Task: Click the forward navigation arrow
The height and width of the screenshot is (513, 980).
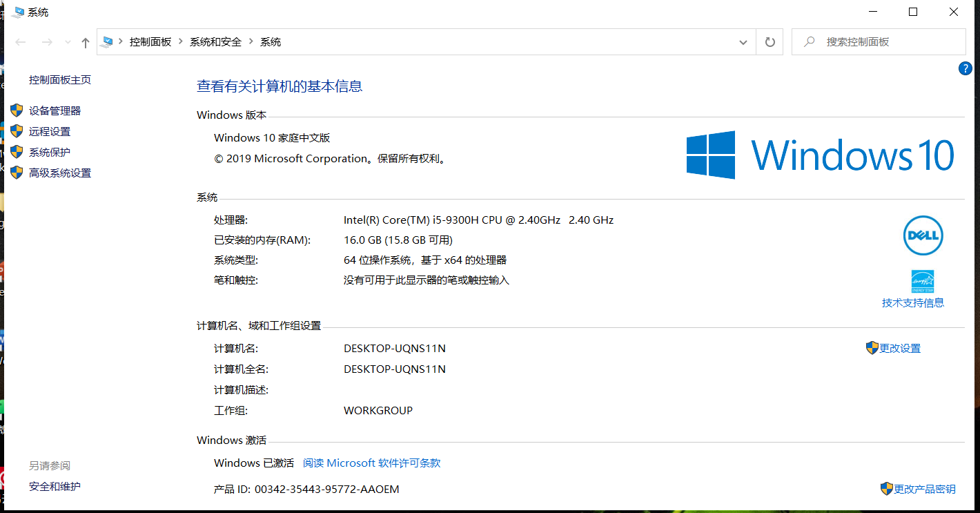Action: click(x=47, y=43)
